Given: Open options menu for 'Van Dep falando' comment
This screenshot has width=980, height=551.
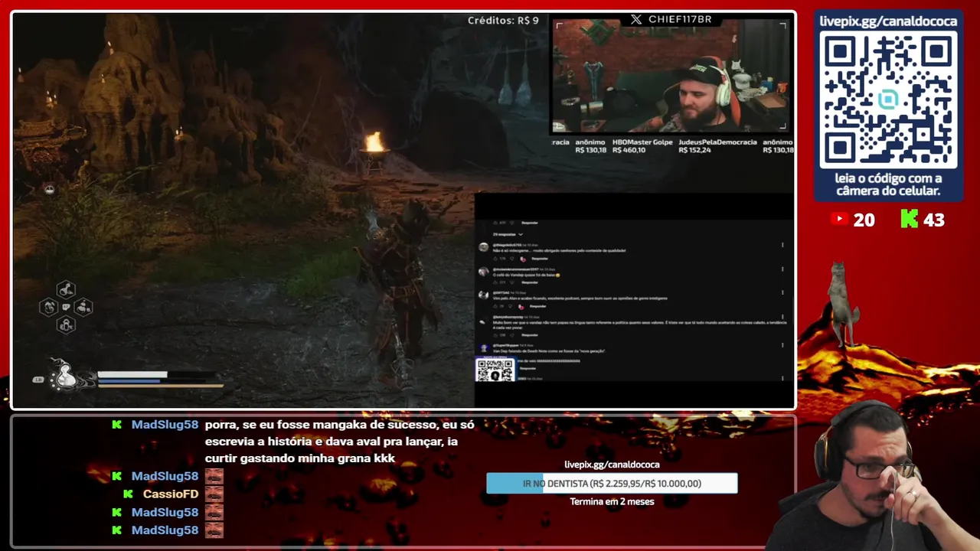Looking at the screenshot, I should [x=782, y=345].
